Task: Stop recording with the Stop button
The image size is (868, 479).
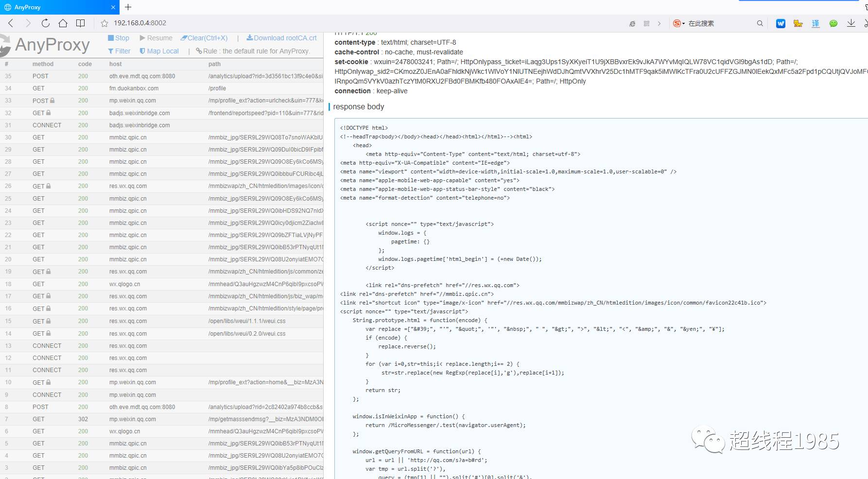Action: pos(119,38)
